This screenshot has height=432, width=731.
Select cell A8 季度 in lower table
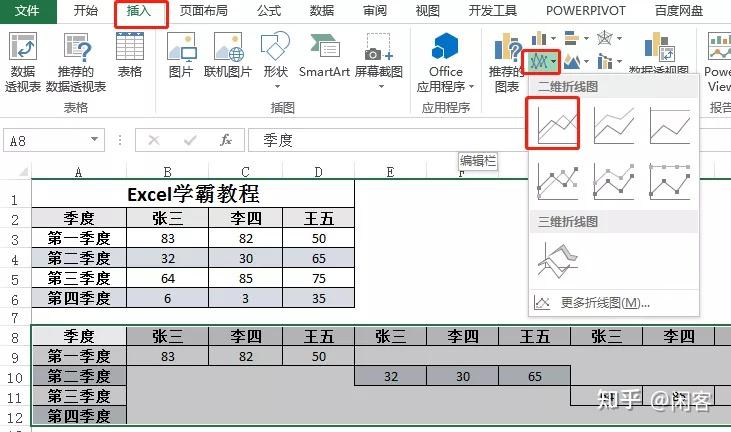[79, 336]
